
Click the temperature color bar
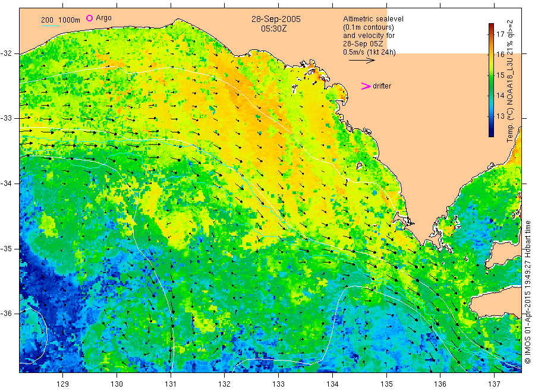coord(492,80)
